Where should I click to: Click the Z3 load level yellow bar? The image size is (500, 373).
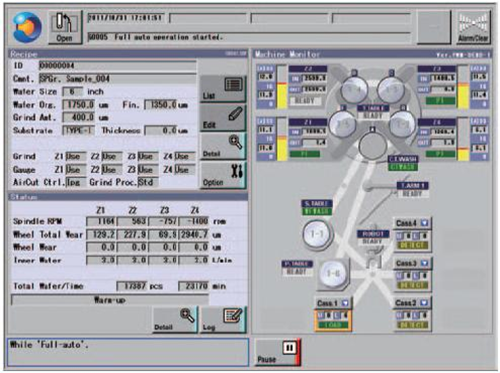click(463, 96)
